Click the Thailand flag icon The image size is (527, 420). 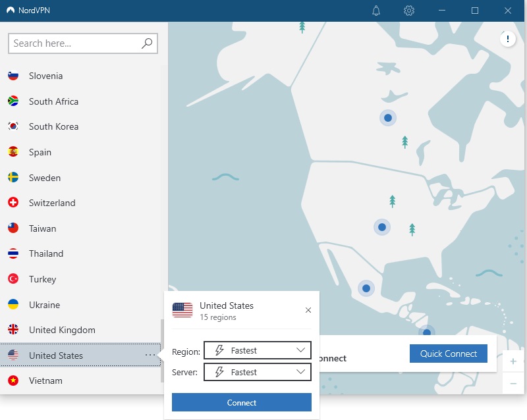click(13, 253)
